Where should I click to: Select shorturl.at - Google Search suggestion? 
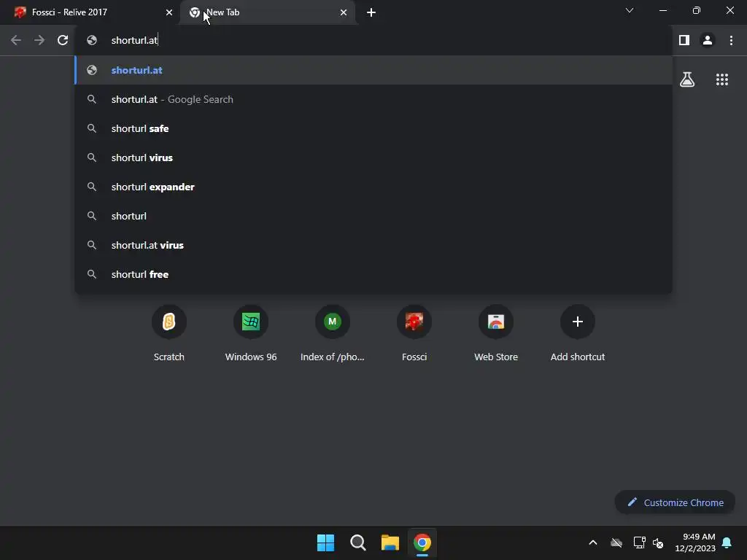pos(373,99)
